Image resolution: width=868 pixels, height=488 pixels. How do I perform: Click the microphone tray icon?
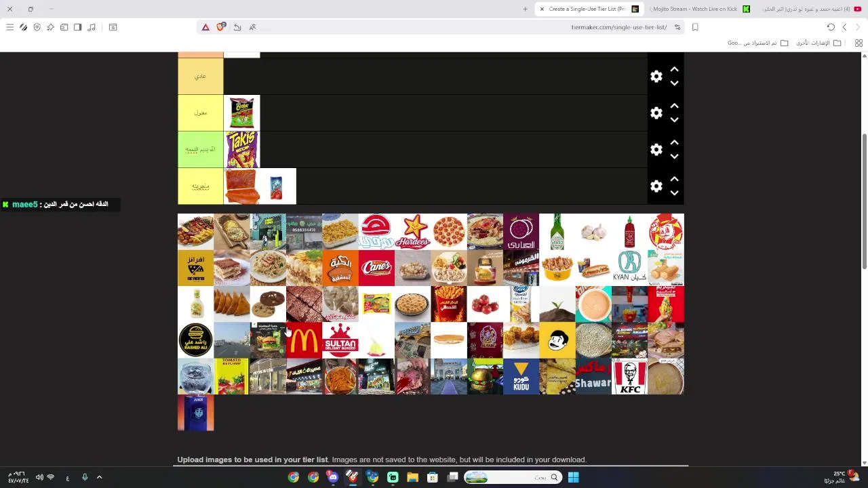click(85, 477)
